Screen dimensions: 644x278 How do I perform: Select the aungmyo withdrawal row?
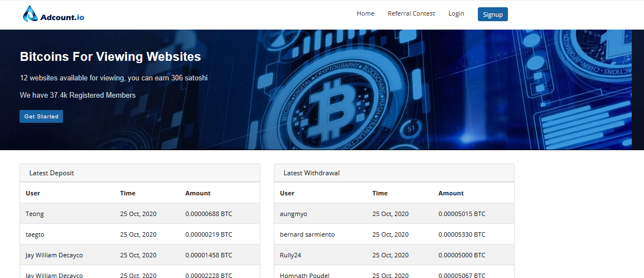point(394,214)
